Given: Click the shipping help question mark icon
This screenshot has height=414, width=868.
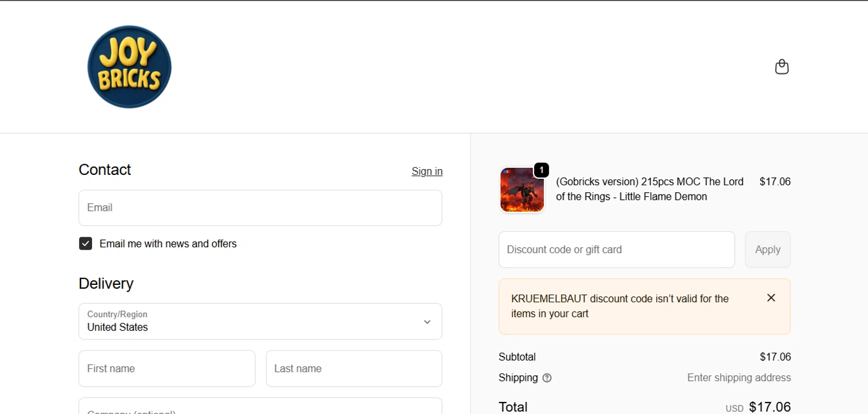Looking at the screenshot, I should [547, 378].
